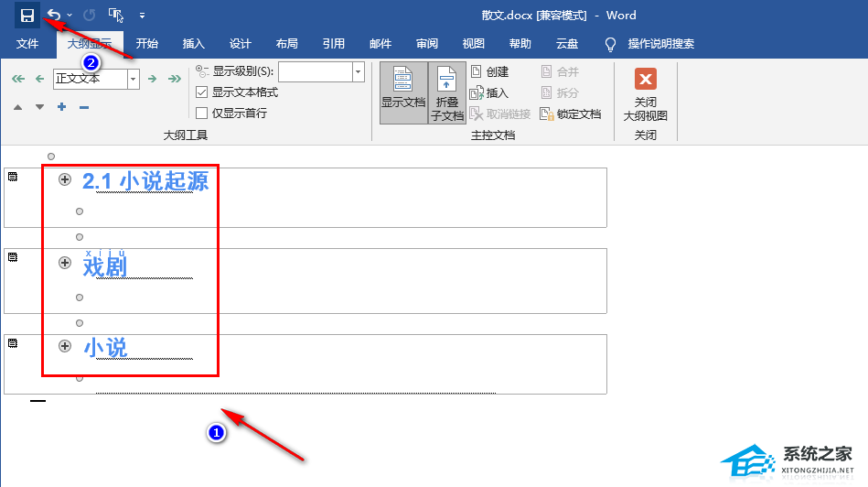Image resolution: width=868 pixels, height=487 pixels.
Task: Promote outline level single left arrow
Action: pos(39,79)
